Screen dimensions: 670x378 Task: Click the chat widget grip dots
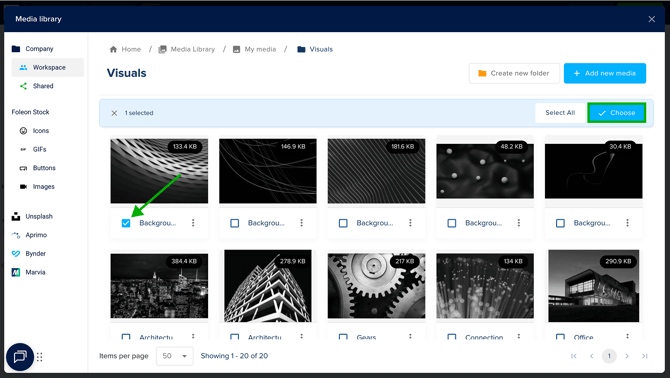[x=40, y=357]
